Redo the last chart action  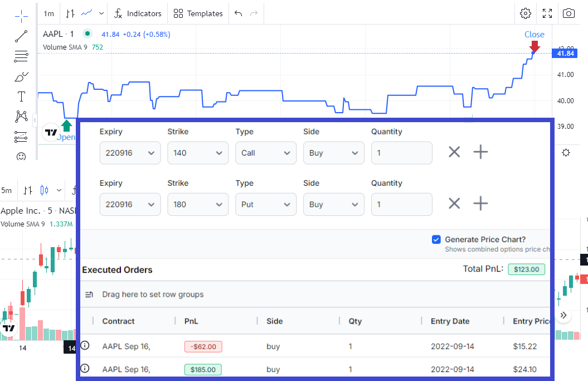(254, 13)
